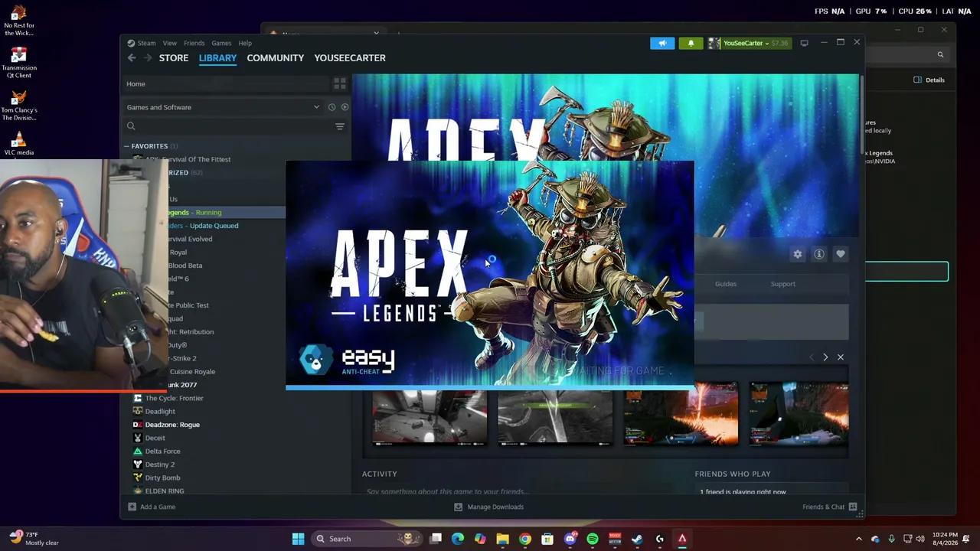This screenshot has width=980, height=551.
Task: Open the Guides tab for Apex Legends
Action: pyautogui.click(x=726, y=284)
